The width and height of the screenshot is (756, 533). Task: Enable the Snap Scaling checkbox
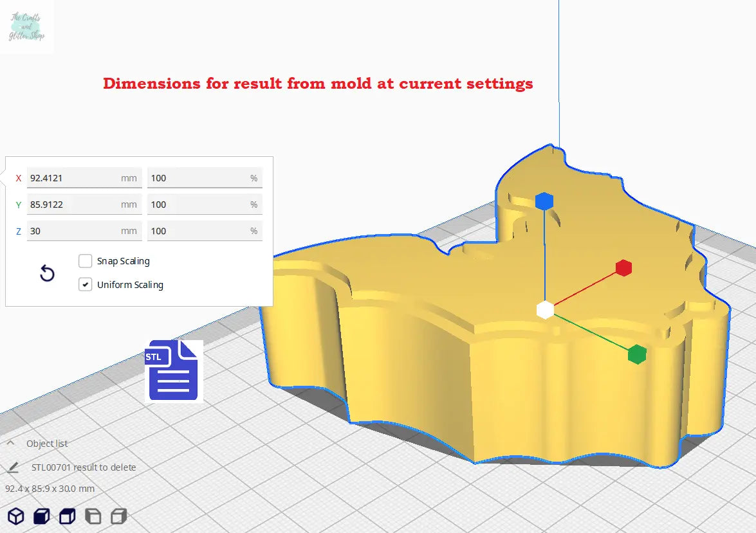pos(85,261)
